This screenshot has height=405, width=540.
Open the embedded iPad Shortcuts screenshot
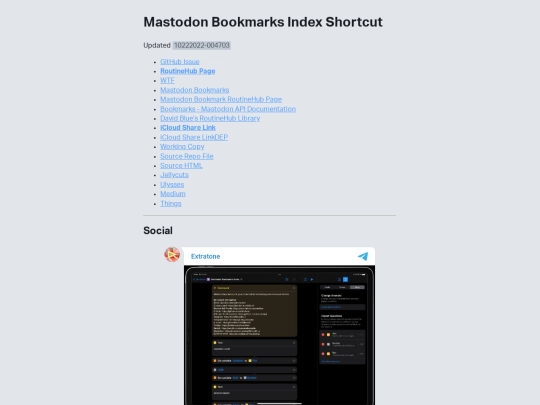click(x=279, y=335)
